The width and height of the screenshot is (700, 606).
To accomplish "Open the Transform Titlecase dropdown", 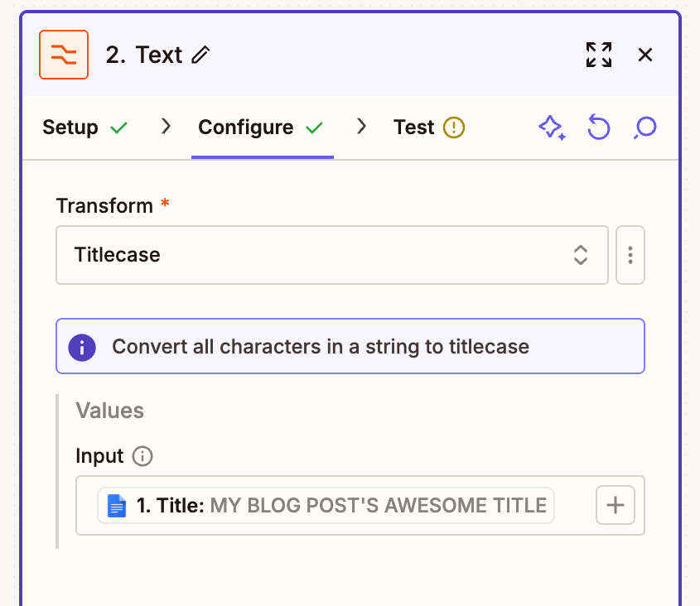I will (332, 255).
